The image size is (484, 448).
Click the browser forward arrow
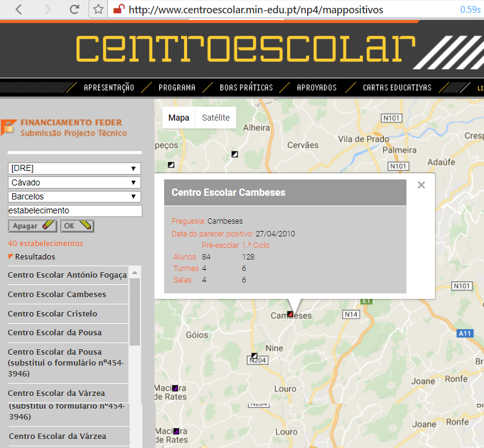pos(47,9)
